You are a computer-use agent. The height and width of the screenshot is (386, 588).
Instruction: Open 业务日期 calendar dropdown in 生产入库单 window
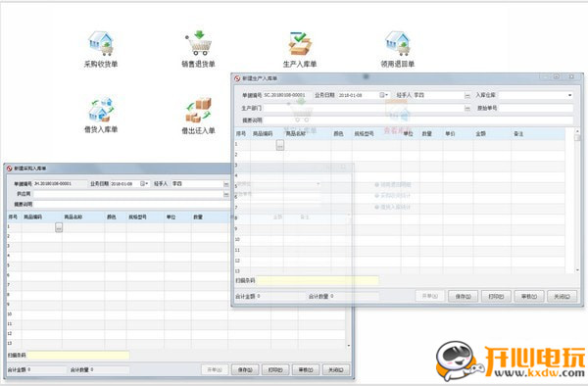pyautogui.click(x=384, y=95)
